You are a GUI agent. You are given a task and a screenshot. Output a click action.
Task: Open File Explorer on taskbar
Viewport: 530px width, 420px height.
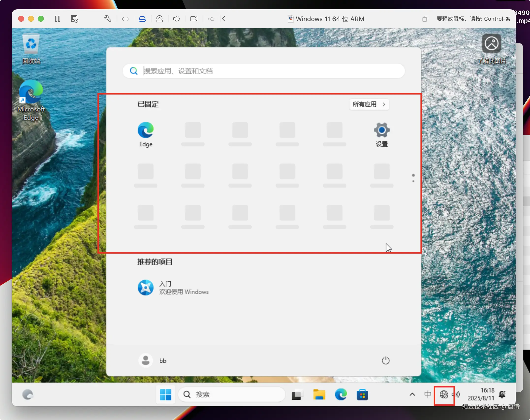(319, 395)
